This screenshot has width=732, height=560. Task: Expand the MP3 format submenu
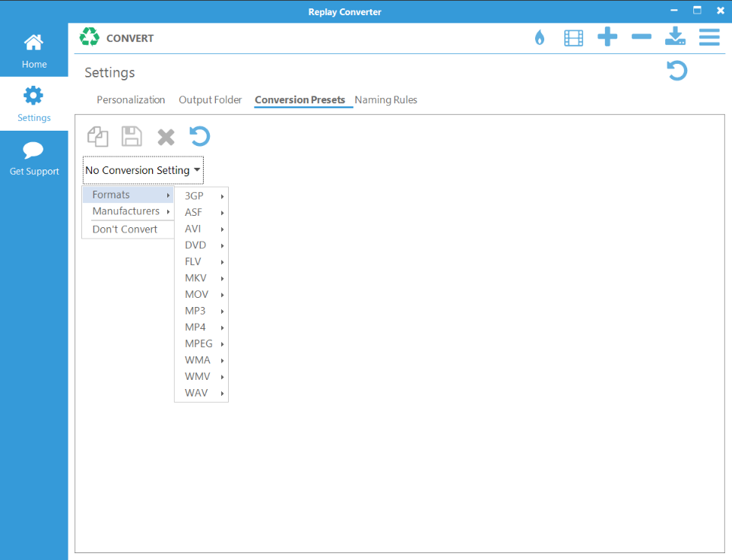click(201, 311)
